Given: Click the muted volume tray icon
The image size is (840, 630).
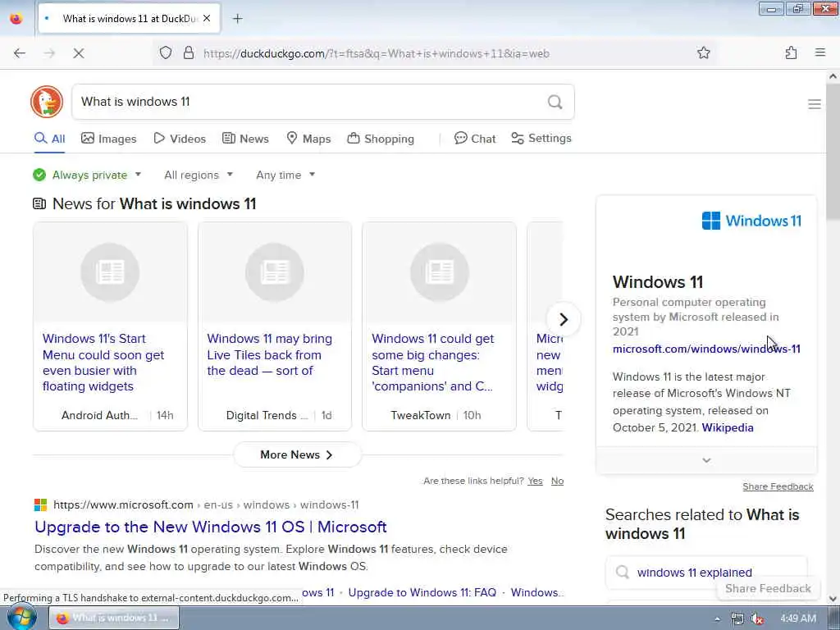Looking at the screenshot, I should [757, 619].
